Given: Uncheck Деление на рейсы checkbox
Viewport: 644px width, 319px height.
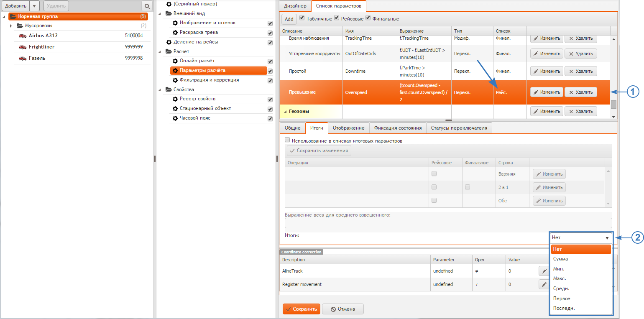Looking at the screenshot, I should [x=270, y=43].
